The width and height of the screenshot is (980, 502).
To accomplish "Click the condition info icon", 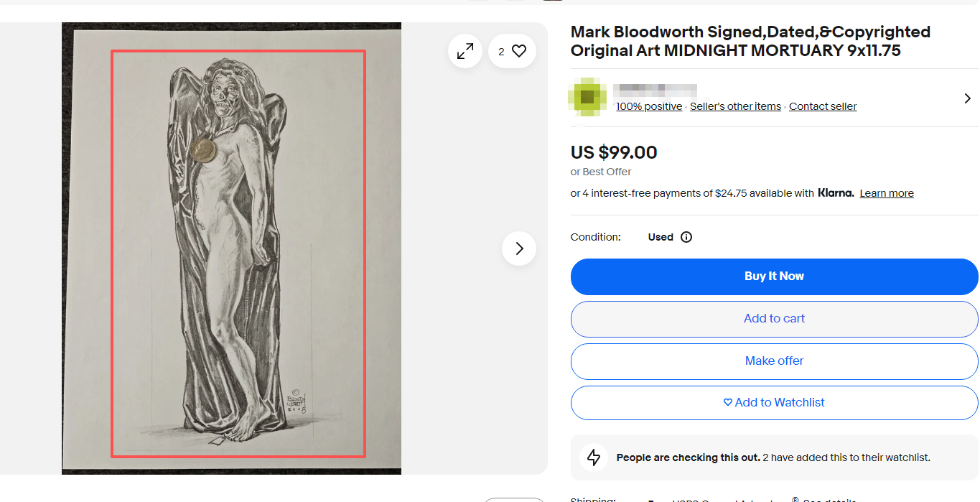I will click(686, 237).
